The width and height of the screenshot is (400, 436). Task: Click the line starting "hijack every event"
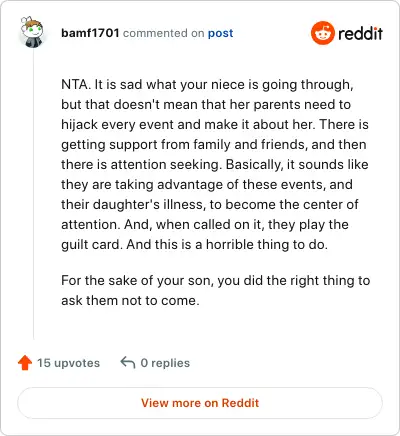click(x=215, y=124)
